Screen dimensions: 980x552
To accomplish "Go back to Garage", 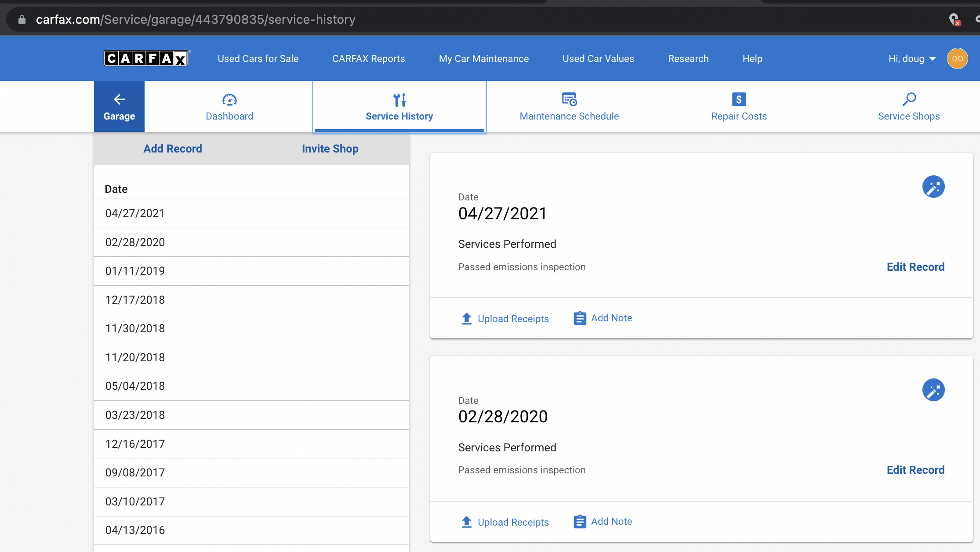I will pyautogui.click(x=119, y=106).
